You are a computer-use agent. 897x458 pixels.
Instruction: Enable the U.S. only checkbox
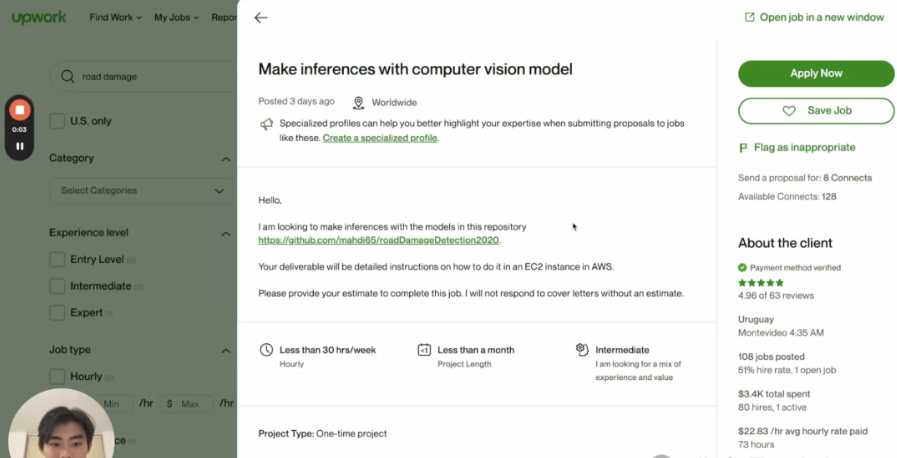click(x=58, y=121)
